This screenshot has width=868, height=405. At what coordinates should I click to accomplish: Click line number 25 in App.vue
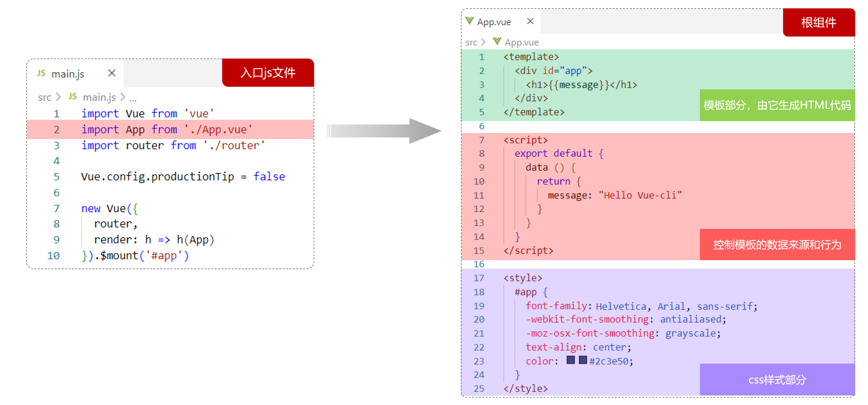[479, 389]
